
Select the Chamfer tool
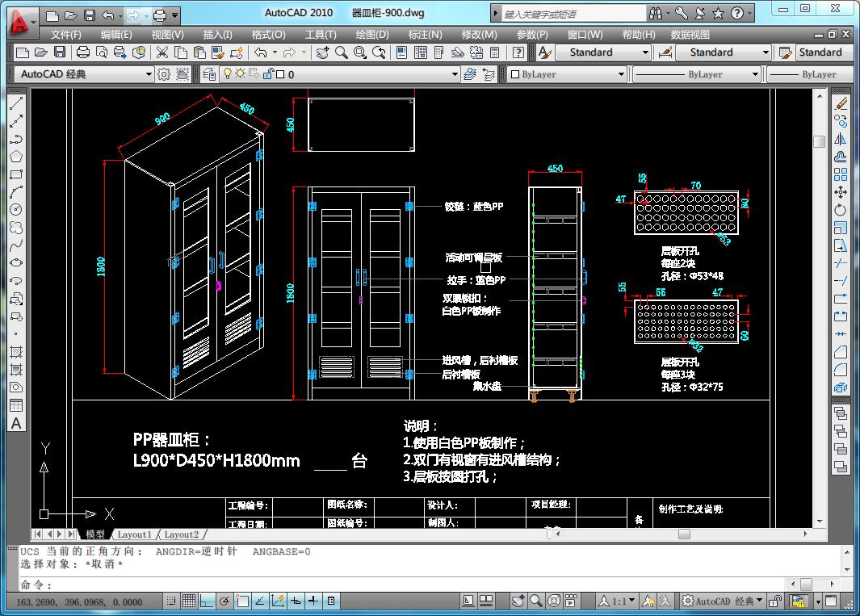click(841, 352)
